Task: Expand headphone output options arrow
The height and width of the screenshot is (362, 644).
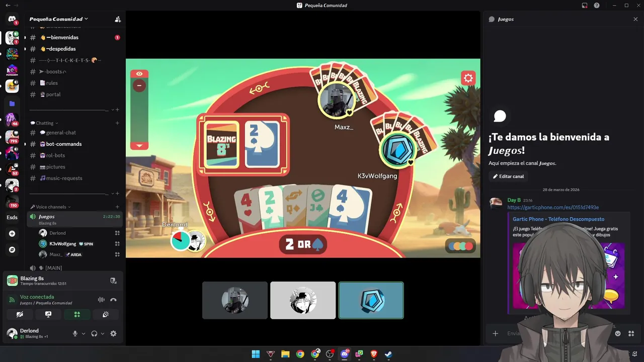Action: pyautogui.click(x=103, y=333)
